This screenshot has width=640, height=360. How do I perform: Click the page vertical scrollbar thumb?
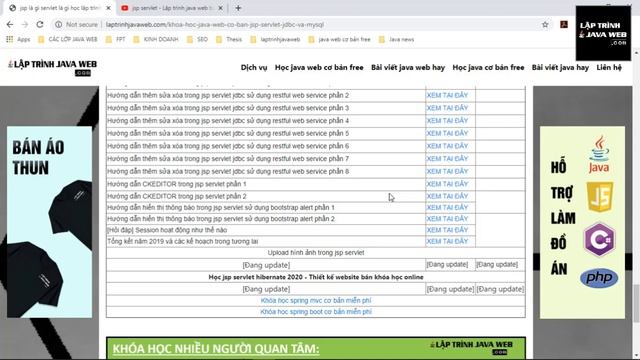point(636,304)
